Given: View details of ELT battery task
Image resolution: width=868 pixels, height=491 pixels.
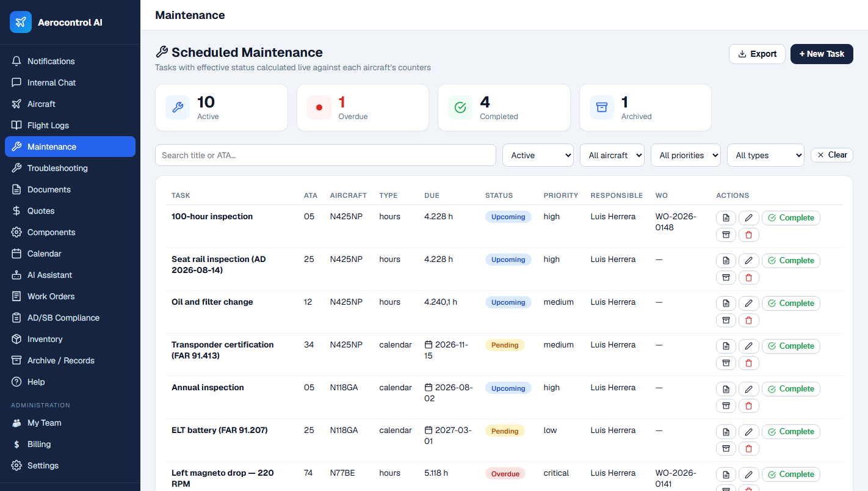Looking at the screenshot, I should click(726, 432).
